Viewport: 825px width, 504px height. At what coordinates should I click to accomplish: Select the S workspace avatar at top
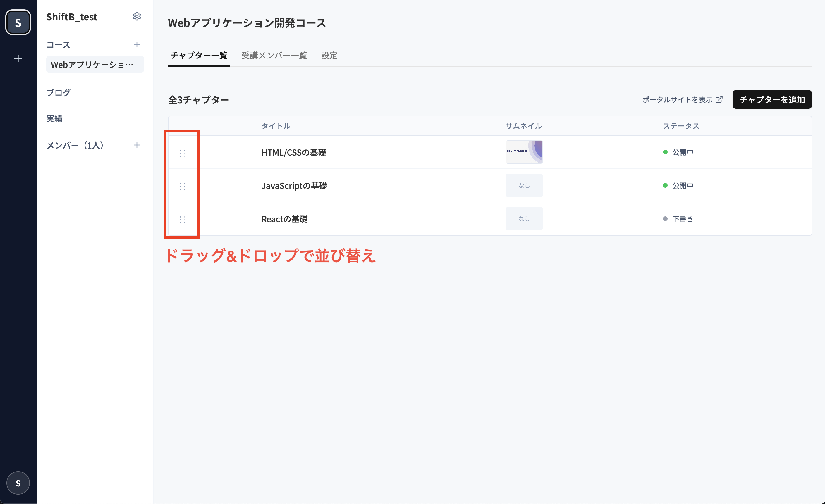click(x=18, y=23)
